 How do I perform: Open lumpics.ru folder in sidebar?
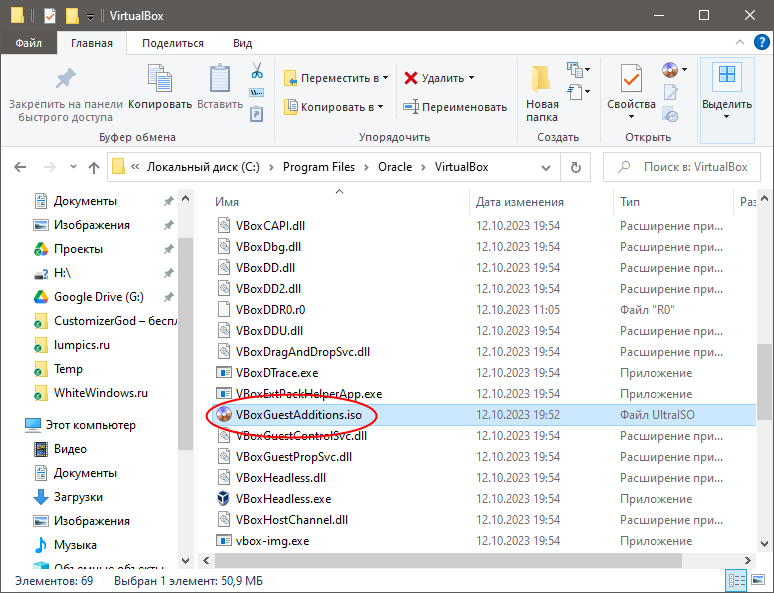click(x=82, y=345)
